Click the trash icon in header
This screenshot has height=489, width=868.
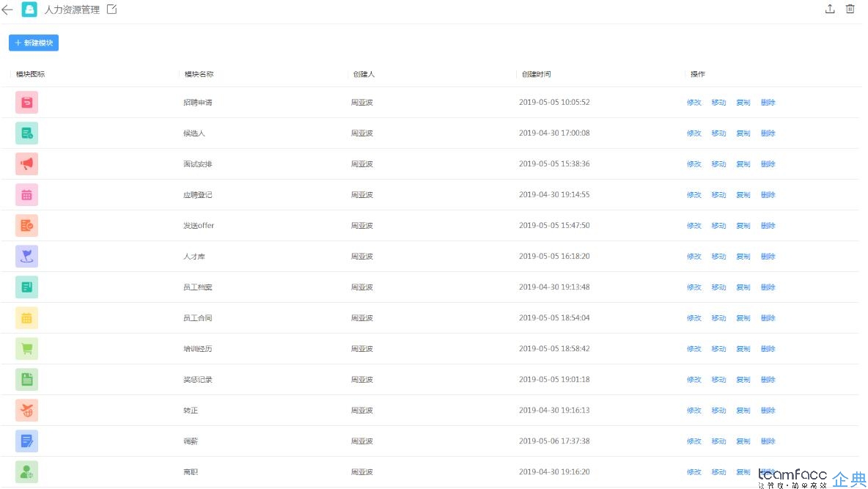click(850, 9)
